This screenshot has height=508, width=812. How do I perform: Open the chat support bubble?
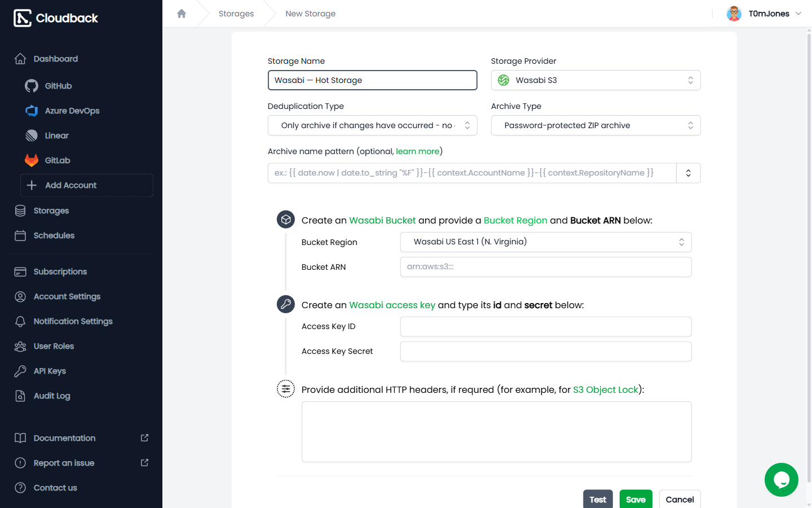[782, 480]
